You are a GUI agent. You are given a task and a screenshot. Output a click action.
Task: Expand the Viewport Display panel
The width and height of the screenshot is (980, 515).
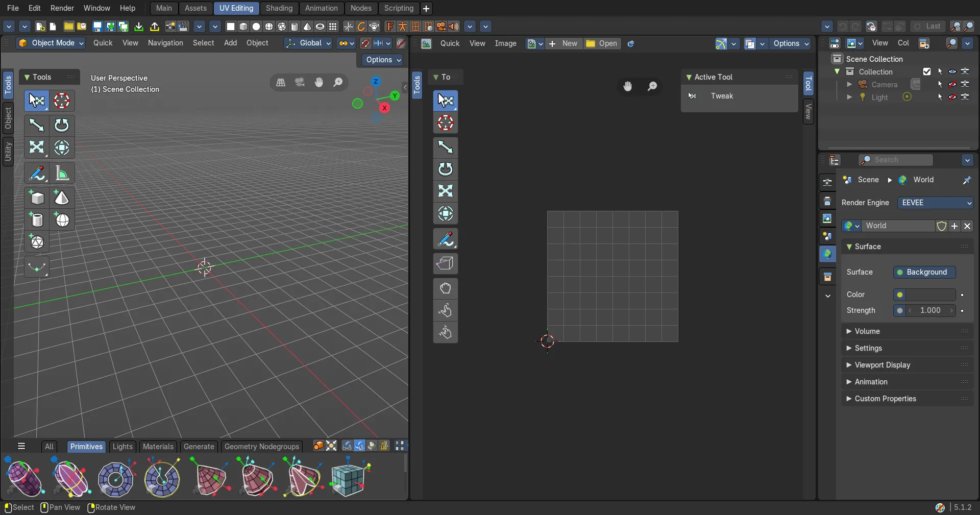907,365
